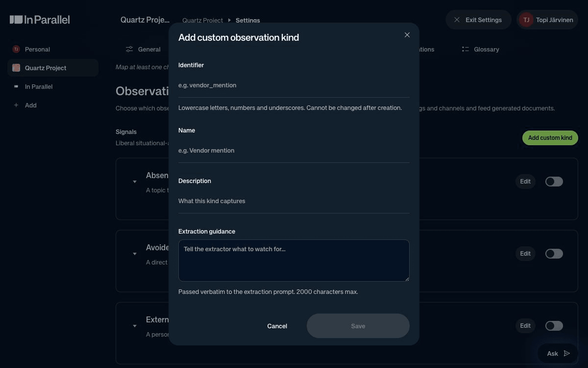Viewport: 588px width, 368px height.
Task: Click the General tab sliders icon
Action: tap(129, 49)
